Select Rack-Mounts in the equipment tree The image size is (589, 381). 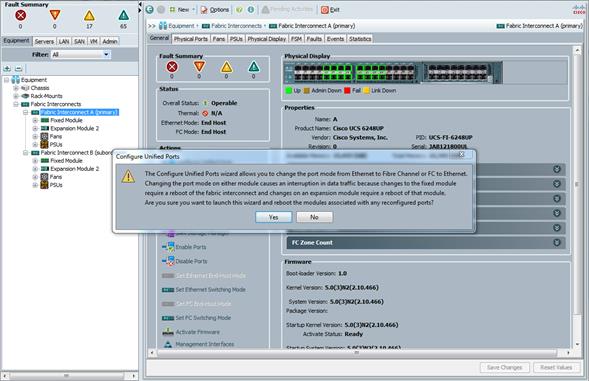click(46, 96)
